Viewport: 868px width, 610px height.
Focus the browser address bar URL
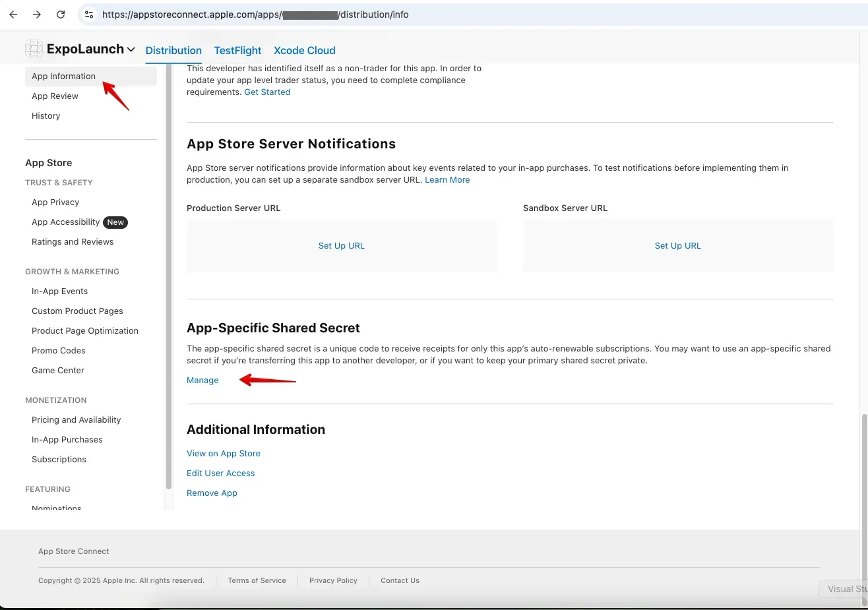tap(255, 15)
